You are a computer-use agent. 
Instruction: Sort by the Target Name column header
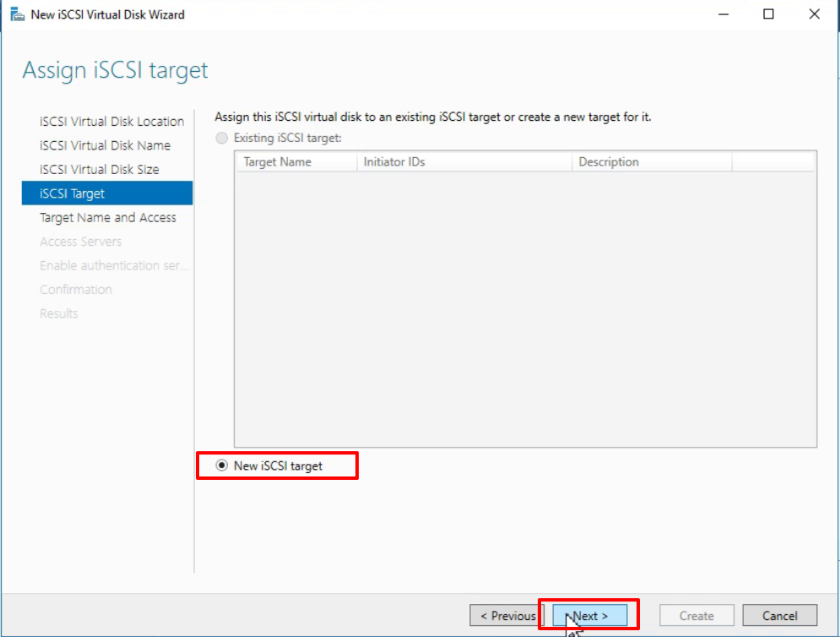coord(297,162)
